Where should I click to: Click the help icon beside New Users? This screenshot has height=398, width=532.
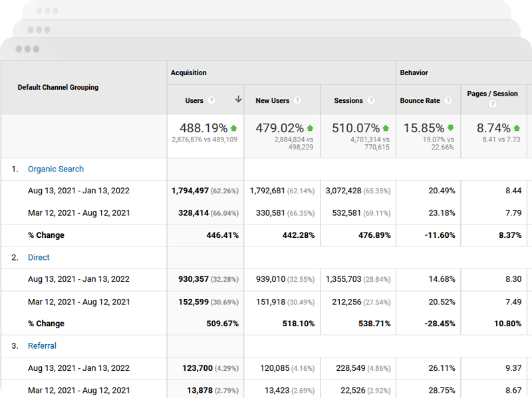pyautogui.click(x=297, y=101)
